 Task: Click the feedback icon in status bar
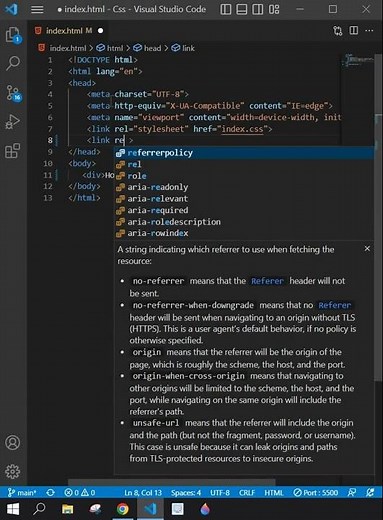352,492
